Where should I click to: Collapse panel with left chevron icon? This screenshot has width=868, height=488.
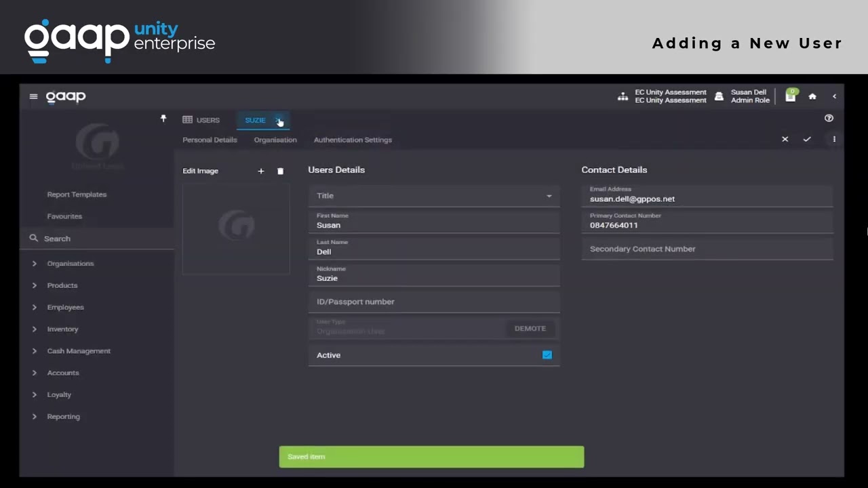click(x=834, y=96)
